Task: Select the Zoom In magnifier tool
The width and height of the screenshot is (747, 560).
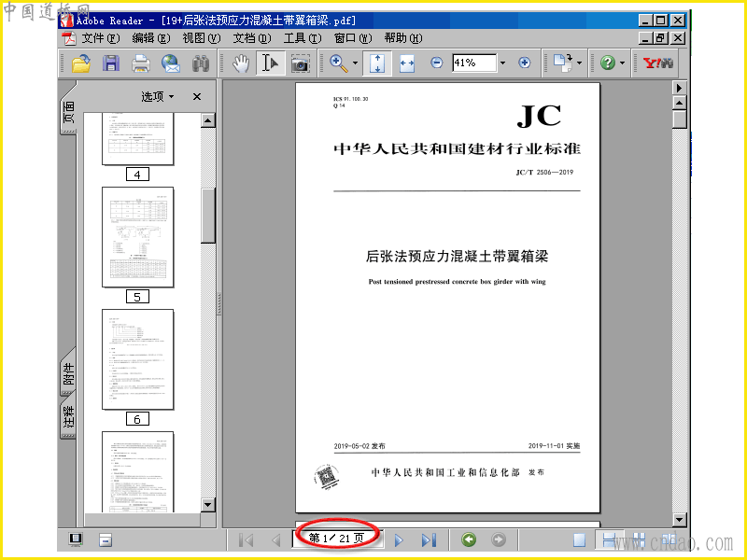Action: 338,63
